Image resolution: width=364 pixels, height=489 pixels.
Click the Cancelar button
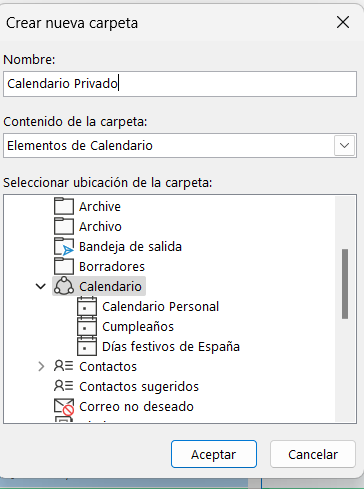[313, 454]
